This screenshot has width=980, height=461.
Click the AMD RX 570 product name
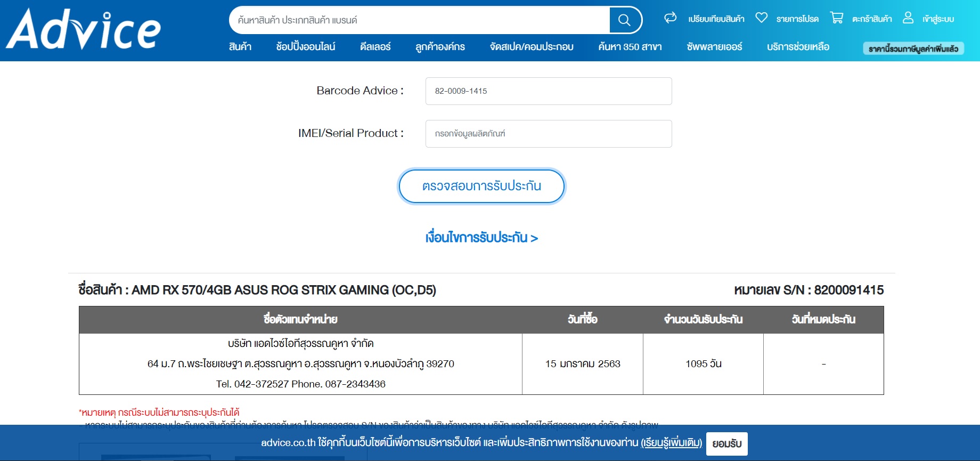click(x=283, y=290)
